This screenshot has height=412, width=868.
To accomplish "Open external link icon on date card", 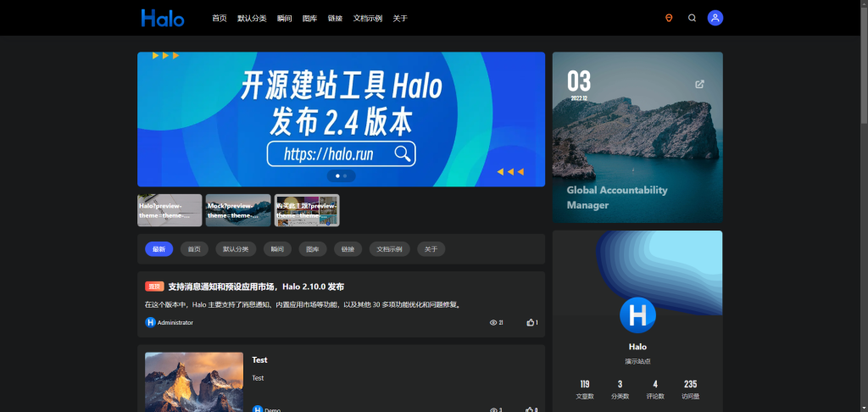I will [699, 84].
